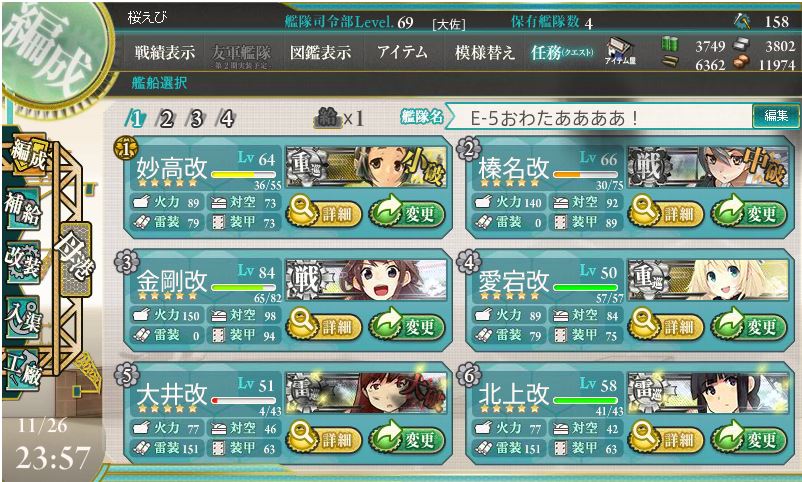Image resolution: width=802 pixels, height=482 pixels.
Task: Select the 改装 remodel sidebar icon
Action: click(x=21, y=261)
